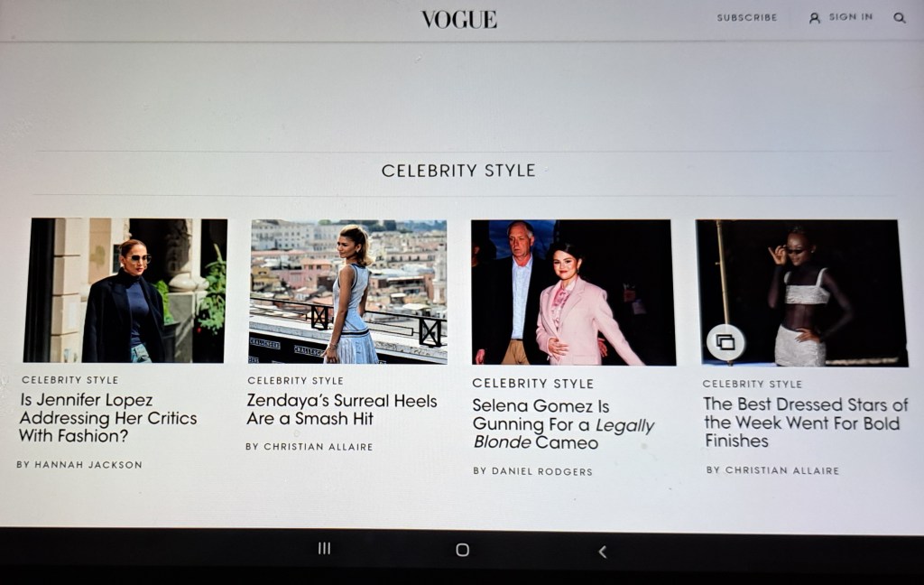Viewport: 924px width, 585px height.
Task: Open Jennifer Lopez article thumbnail
Action: click(125, 290)
